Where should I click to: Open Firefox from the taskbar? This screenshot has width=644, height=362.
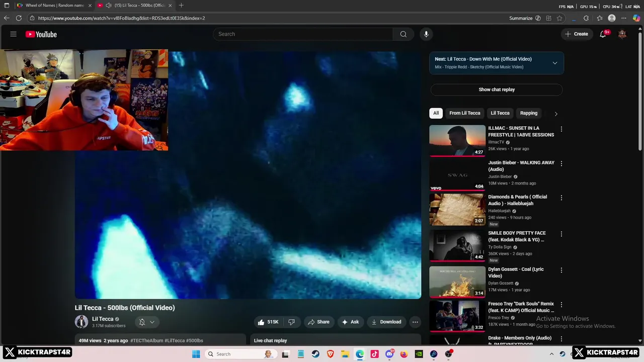[x=404, y=354]
